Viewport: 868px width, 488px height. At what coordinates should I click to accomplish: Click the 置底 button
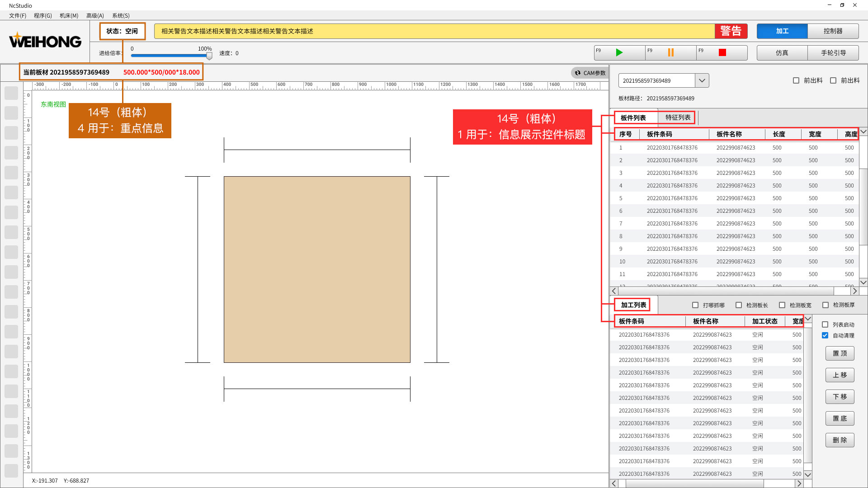pyautogui.click(x=840, y=418)
